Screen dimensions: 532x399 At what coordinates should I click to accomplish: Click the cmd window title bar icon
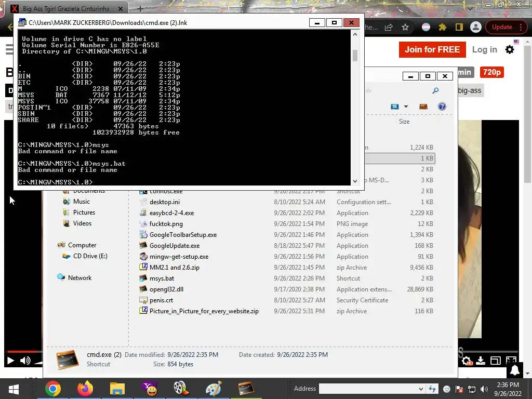22,22
